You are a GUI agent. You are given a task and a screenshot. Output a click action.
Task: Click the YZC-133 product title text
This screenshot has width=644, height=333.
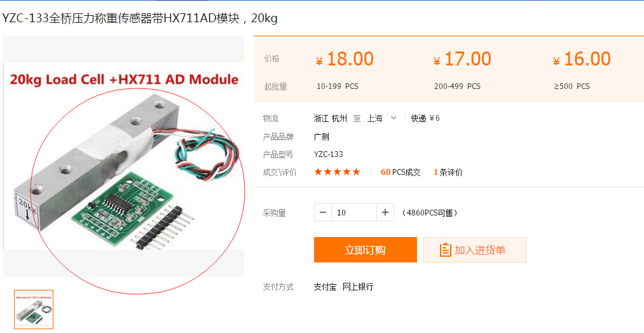[140, 18]
